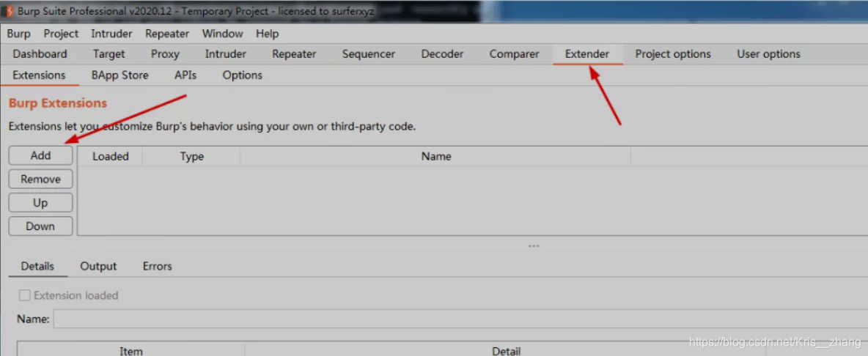Click the extension Name input field
The image size is (868, 356).
click(x=460, y=319)
